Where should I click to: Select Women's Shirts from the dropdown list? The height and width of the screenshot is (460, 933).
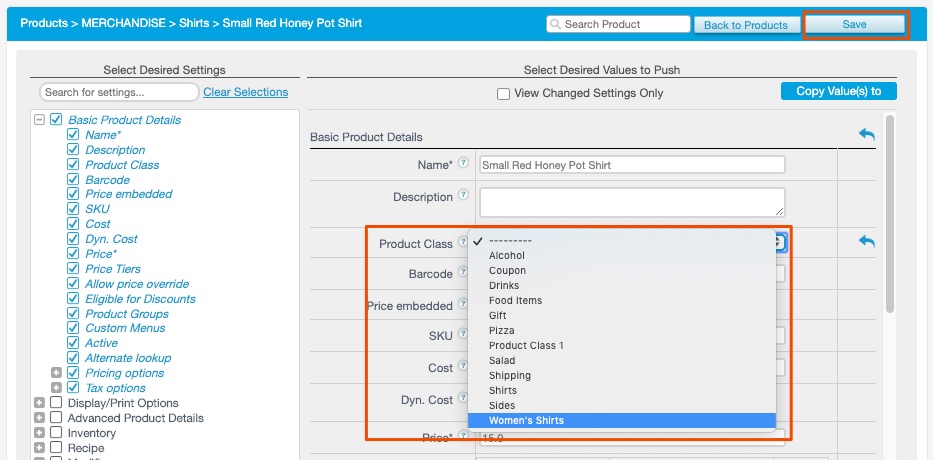coord(526,421)
